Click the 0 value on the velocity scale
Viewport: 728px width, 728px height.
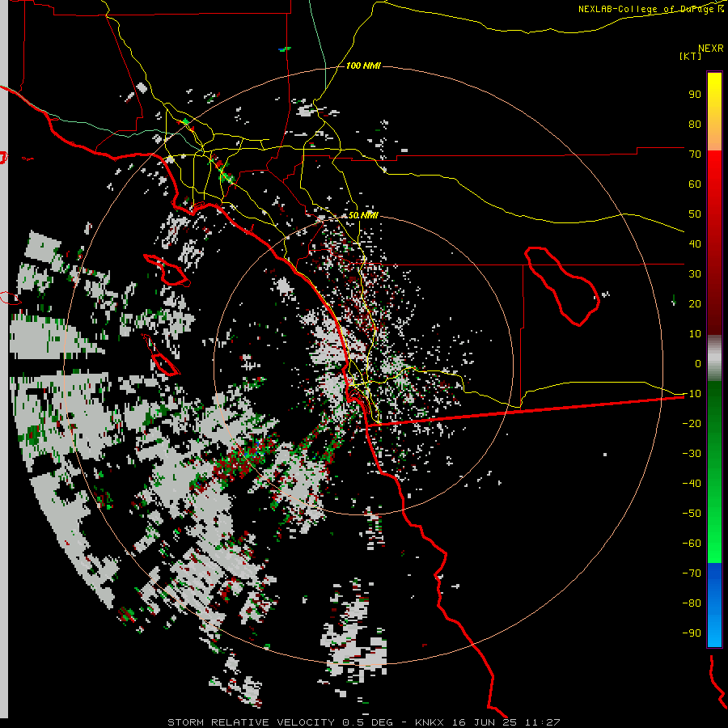click(698, 363)
